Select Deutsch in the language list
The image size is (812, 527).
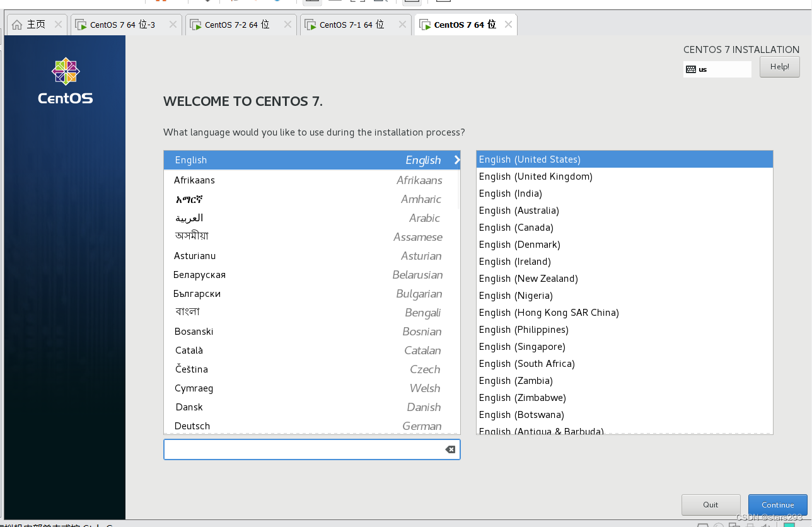point(311,426)
